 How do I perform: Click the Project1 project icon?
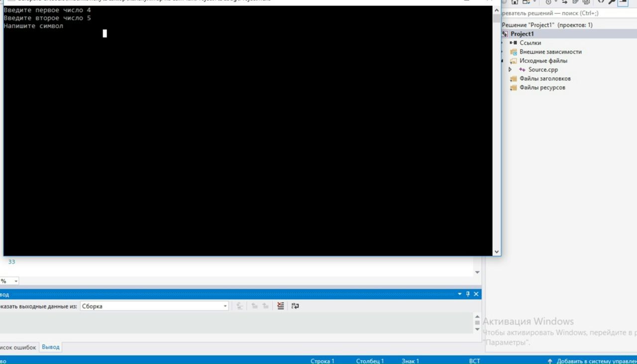point(505,34)
